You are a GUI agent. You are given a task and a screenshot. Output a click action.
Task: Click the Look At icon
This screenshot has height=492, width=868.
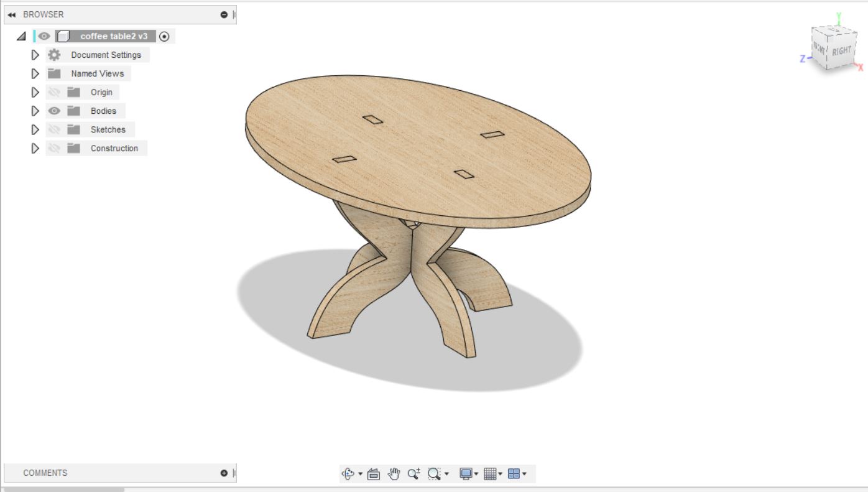374,474
